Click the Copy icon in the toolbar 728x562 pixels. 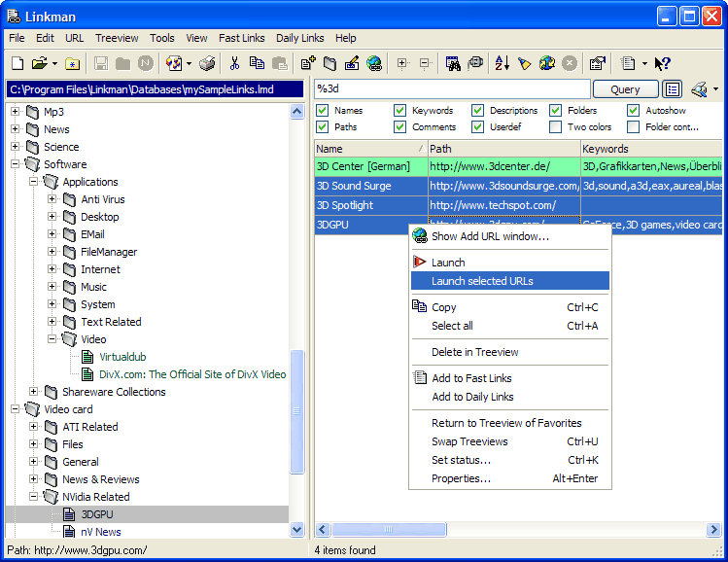coord(257,63)
